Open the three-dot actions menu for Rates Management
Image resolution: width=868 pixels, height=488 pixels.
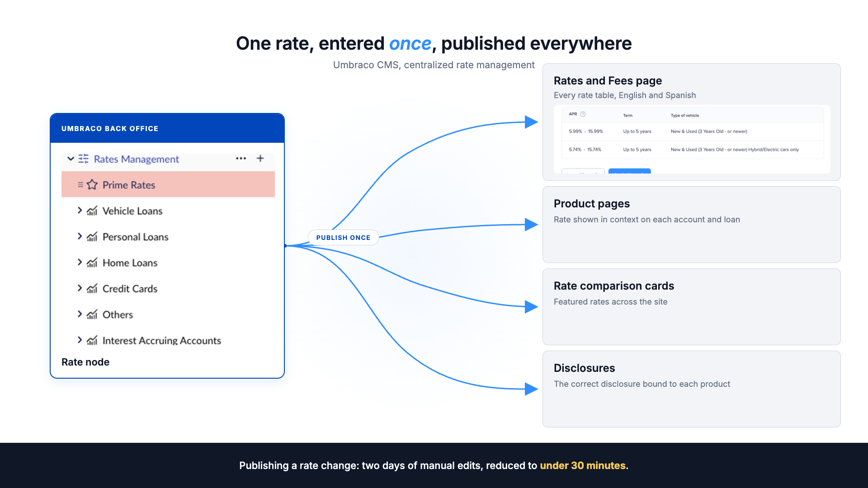[241, 158]
